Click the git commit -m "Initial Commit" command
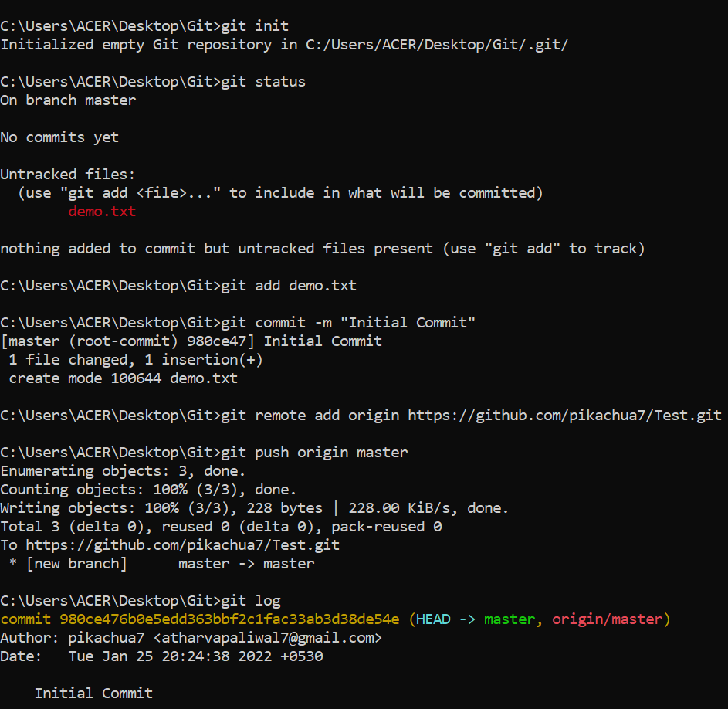 click(347, 323)
